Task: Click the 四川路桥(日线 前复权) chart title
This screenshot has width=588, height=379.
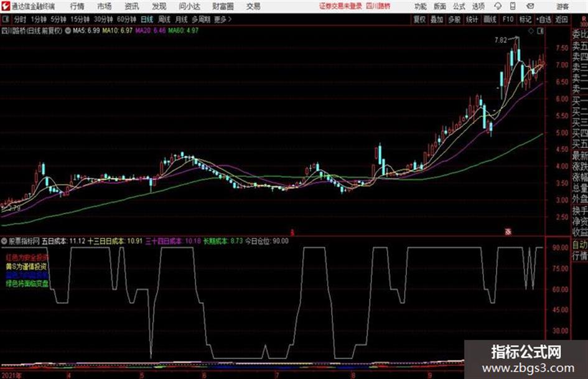Action: (x=32, y=30)
